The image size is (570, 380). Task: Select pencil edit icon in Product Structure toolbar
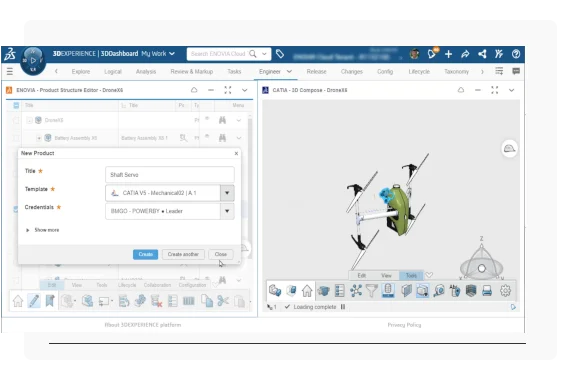(x=34, y=301)
